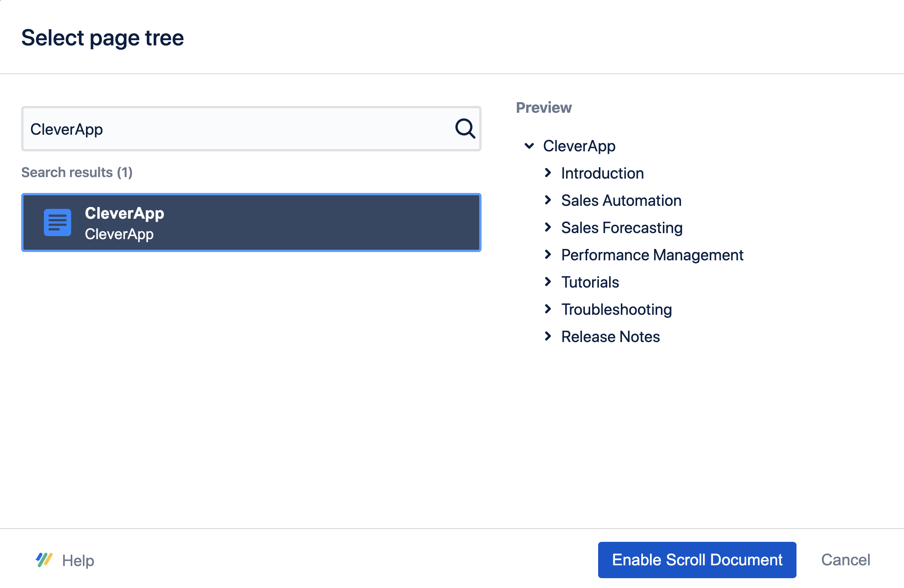
Task: Cancel the page tree selection
Action: pyautogui.click(x=846, y=560)
